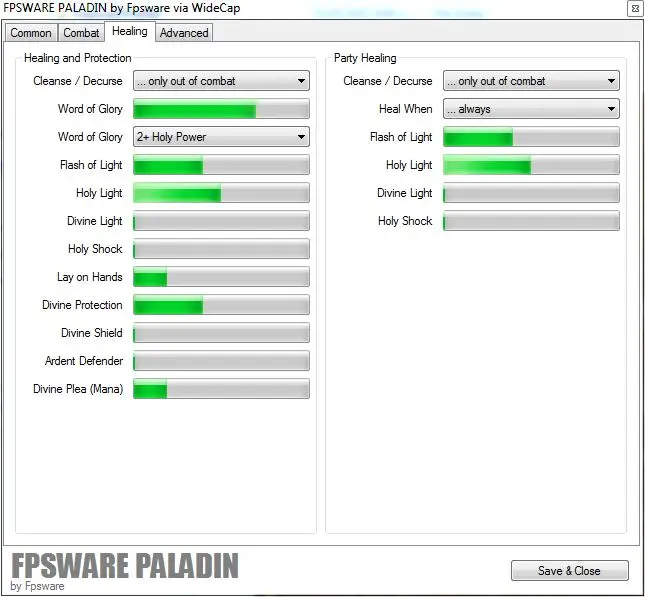Set the Ardent Defender slider
Viewport: 645px width, 597px height.
(221, 361)
